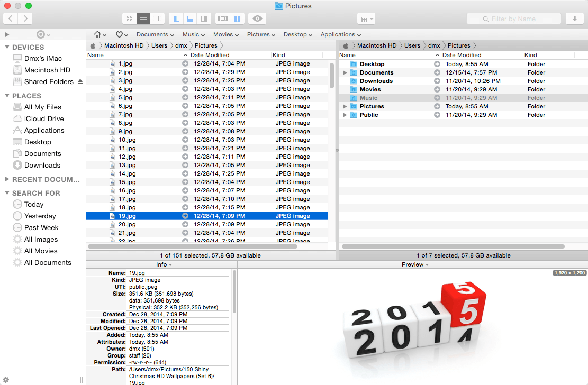
Task: Click the left pane vertical scrollbar
Action: coord(332,77)
